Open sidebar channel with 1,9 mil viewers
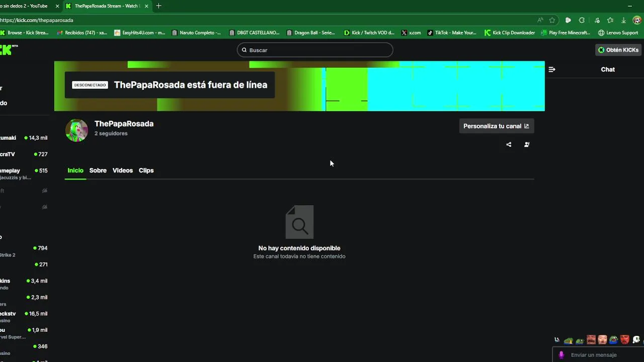This screenshot has width=644, height=362. point(24,333)
